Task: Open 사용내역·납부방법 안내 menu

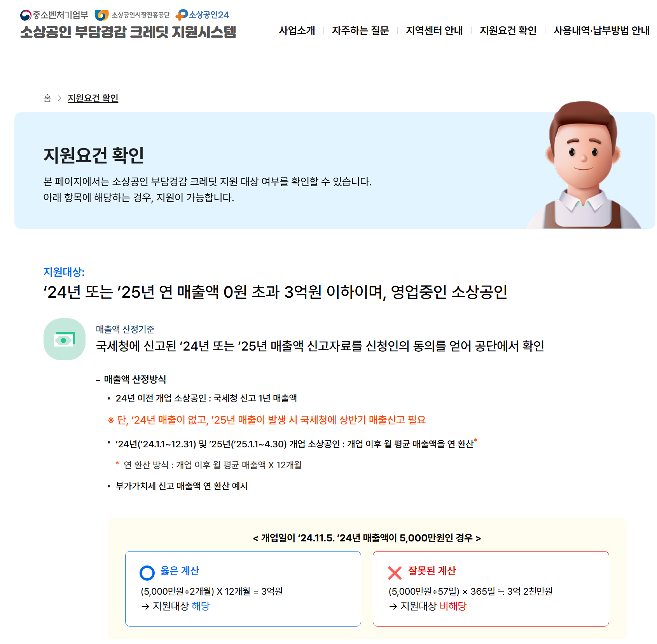Action: click(601, 30)
